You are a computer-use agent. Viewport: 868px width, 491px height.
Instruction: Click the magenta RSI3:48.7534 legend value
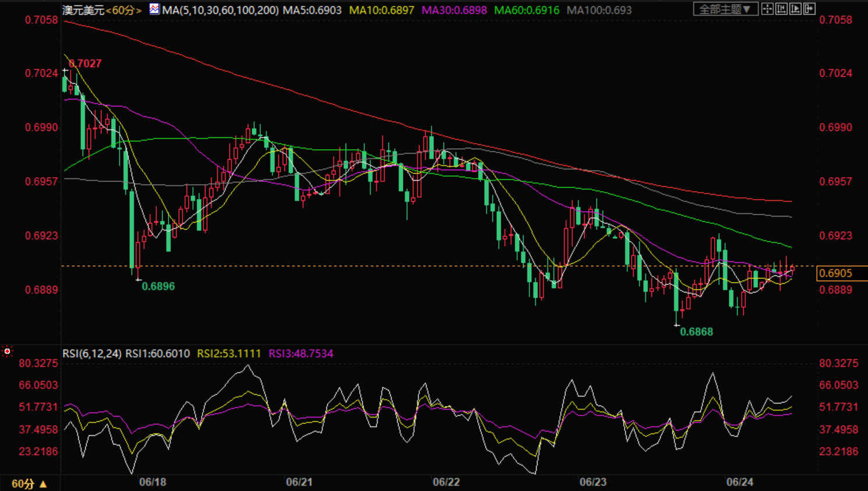click(x=301, y=354)
